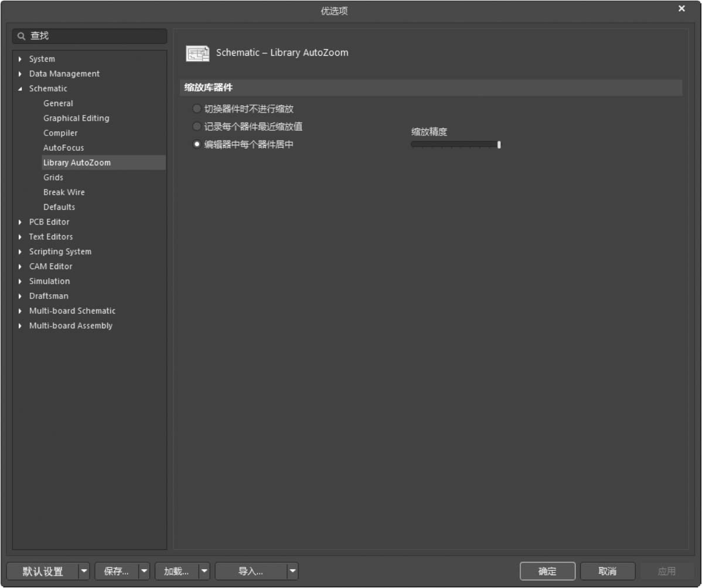Click the 加载... button
The image size is (702, 588).
[176, 571]
